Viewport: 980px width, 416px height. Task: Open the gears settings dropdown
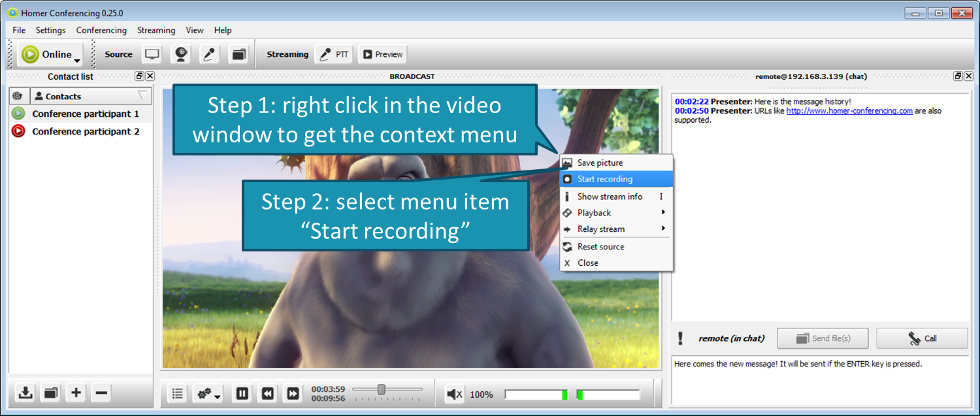pyautogui.click(x=209, y=394)
